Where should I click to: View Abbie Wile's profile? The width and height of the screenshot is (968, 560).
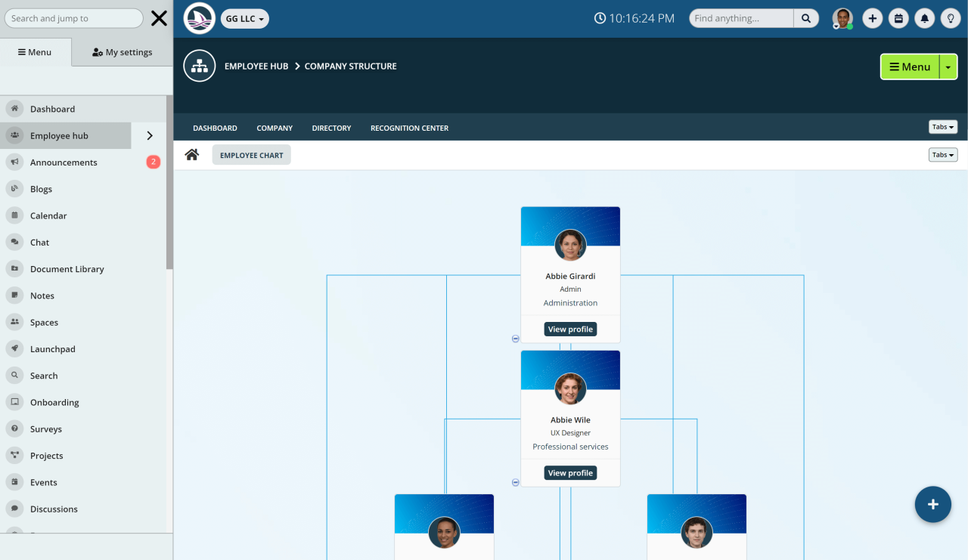[x=570, y=472]
